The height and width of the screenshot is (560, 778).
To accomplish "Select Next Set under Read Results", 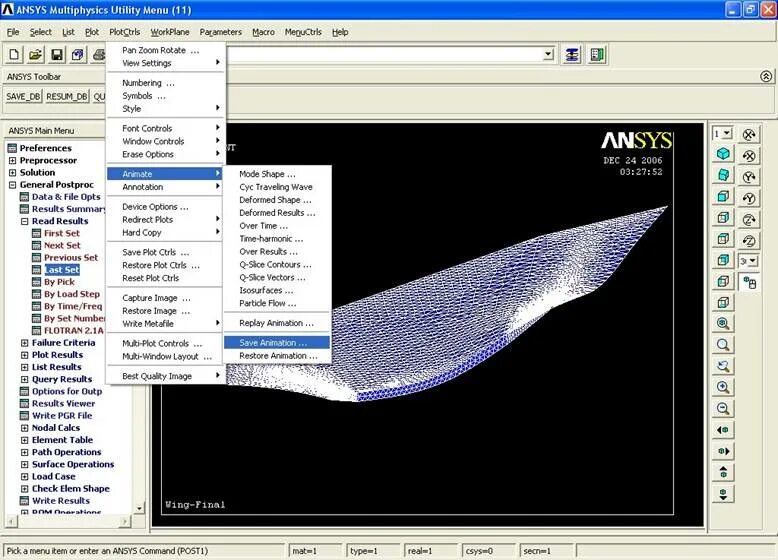I will tap(62, 246).
